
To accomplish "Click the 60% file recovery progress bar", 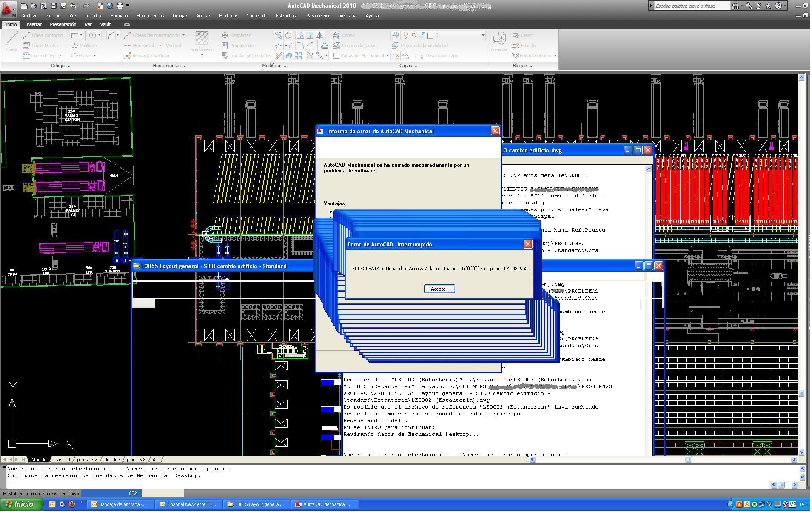I will point(133,494).
